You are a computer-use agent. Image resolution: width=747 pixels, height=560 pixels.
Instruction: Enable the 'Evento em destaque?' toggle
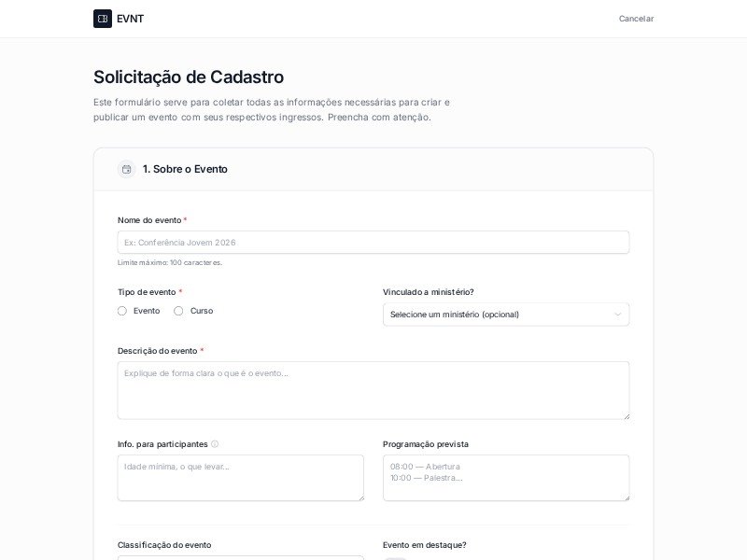[x=393, y=558]
